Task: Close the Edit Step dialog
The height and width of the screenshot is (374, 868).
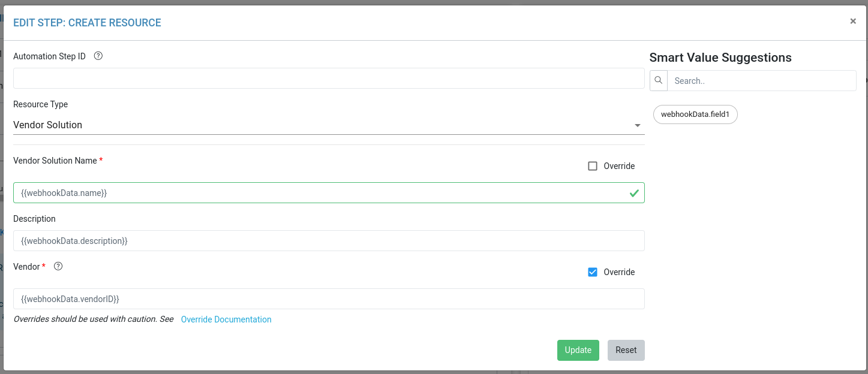Action: (853, 21)
